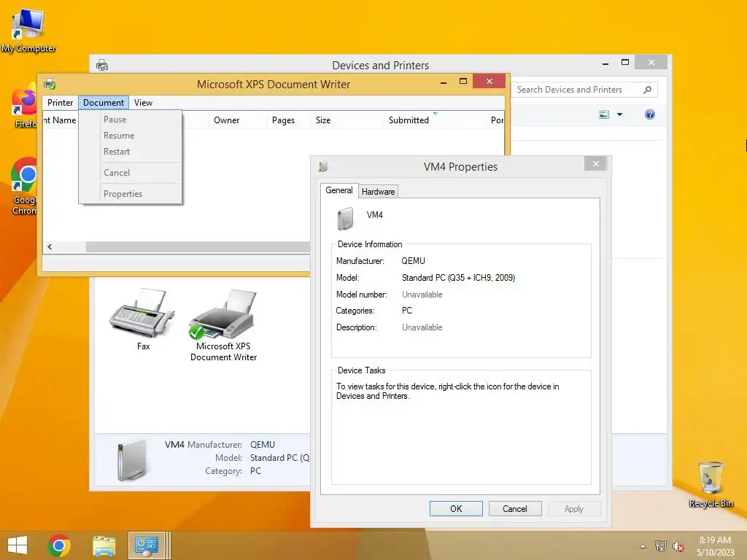The width and height of the screenshot is (747, 560).
Task: Show hidden tray icons arrow
Action: pyautogui.click(x=643, y=546)
